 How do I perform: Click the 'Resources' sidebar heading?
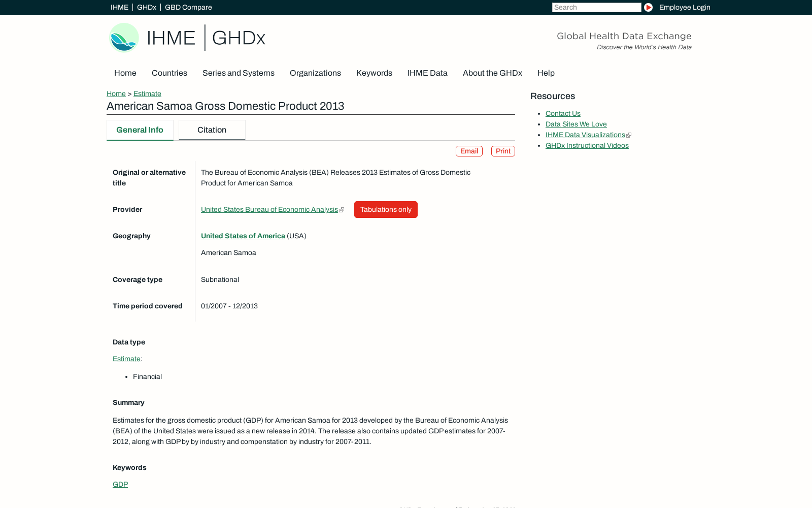pos(553,96)
